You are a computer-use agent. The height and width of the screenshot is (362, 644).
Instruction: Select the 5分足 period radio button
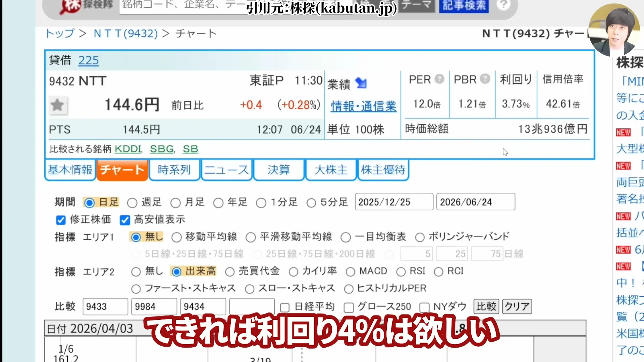pos(311,203)
